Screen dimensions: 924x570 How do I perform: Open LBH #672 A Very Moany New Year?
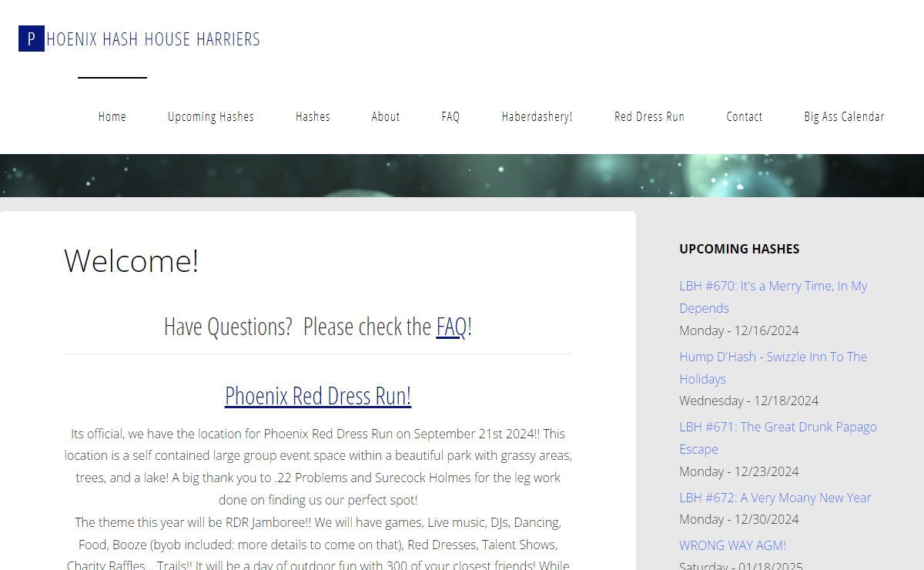[775, 498]
